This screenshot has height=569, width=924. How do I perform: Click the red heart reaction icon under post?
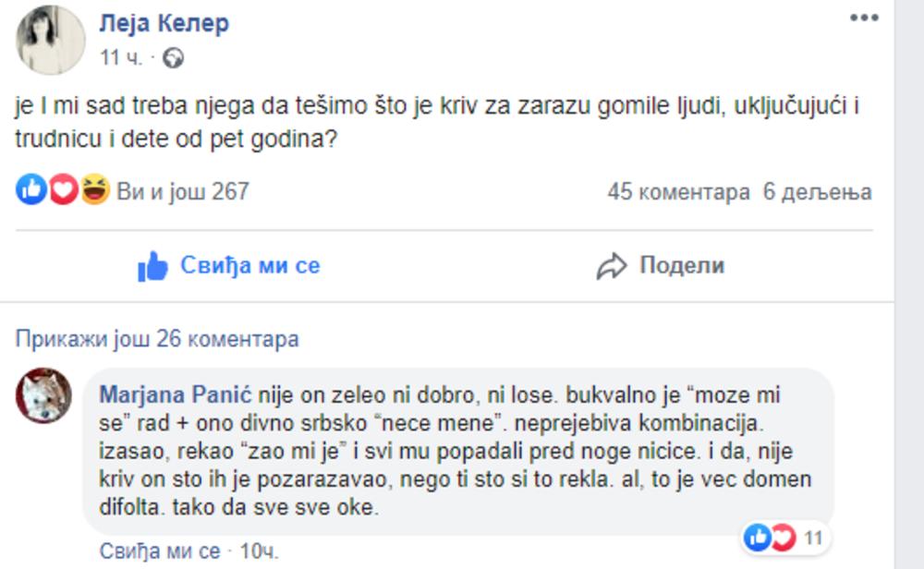point(63,191)
